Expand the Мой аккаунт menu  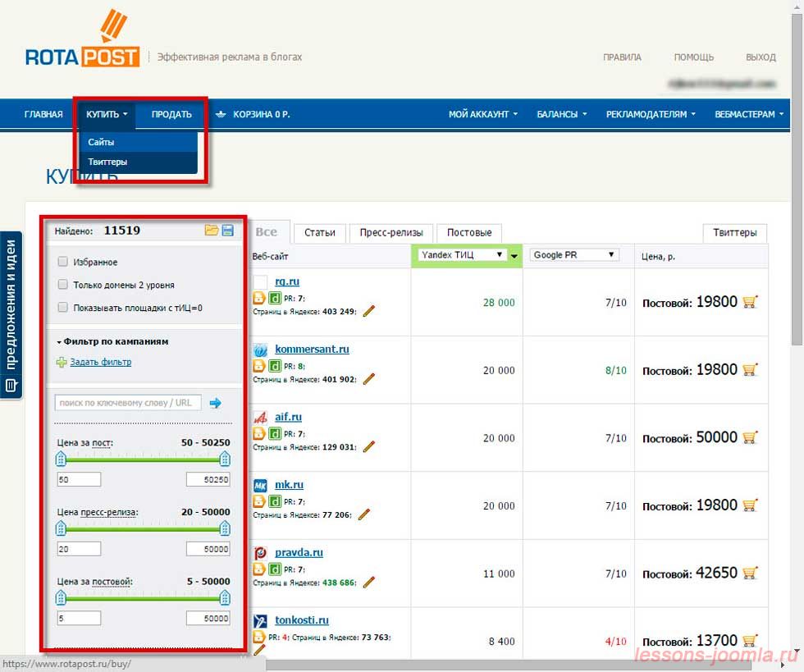pos(483,114)
